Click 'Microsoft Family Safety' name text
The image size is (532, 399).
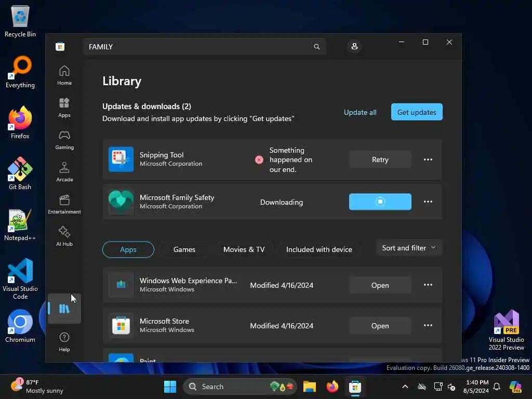pos(177,197)
